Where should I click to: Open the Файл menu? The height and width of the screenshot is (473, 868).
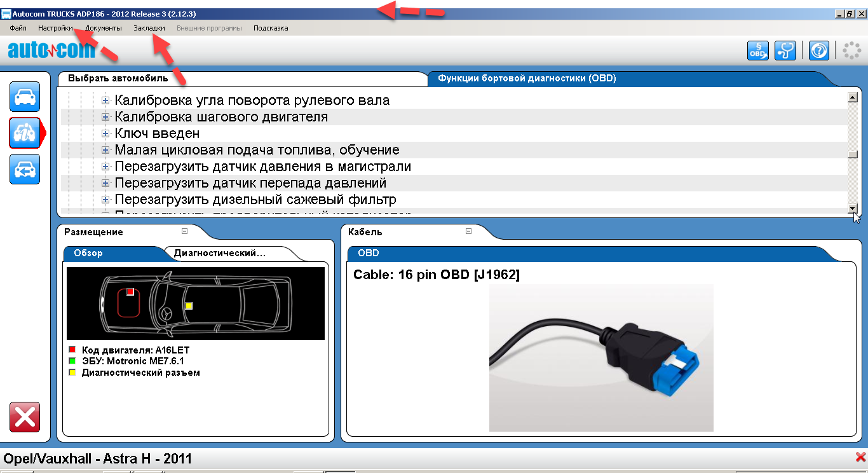(18, 28)
